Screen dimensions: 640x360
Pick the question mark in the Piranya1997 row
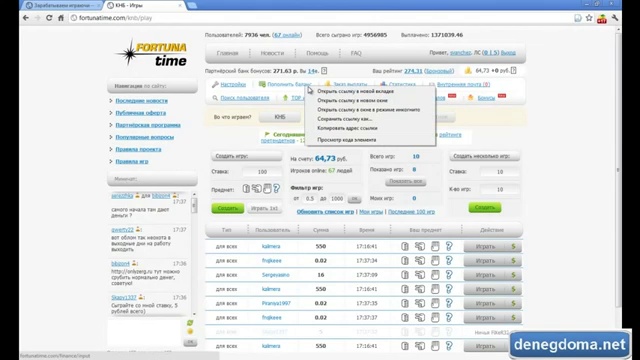click(449, 303)
